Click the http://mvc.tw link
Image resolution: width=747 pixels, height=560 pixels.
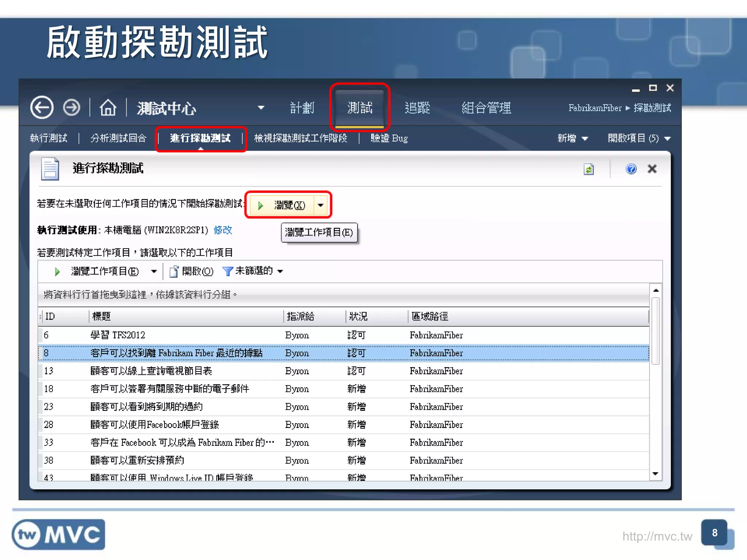pyautogui.click(x=657, y=536)
